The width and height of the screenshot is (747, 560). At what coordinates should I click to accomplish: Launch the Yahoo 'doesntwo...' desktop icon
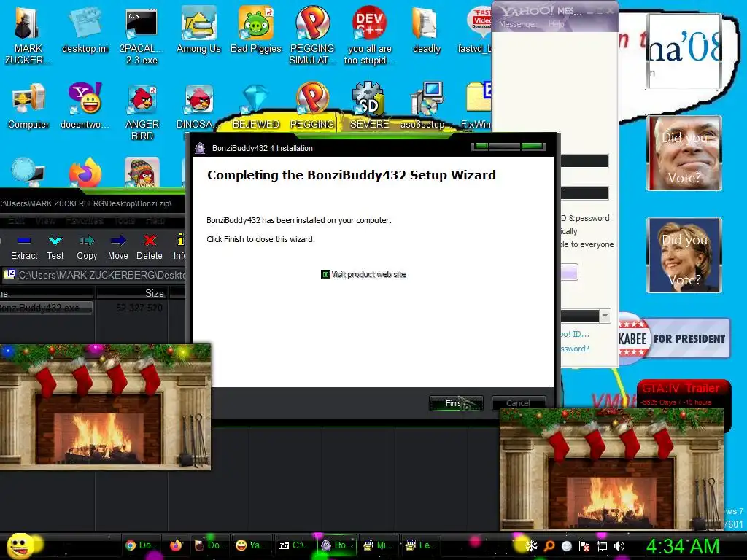pyautogui.click(x=85, y=106)
